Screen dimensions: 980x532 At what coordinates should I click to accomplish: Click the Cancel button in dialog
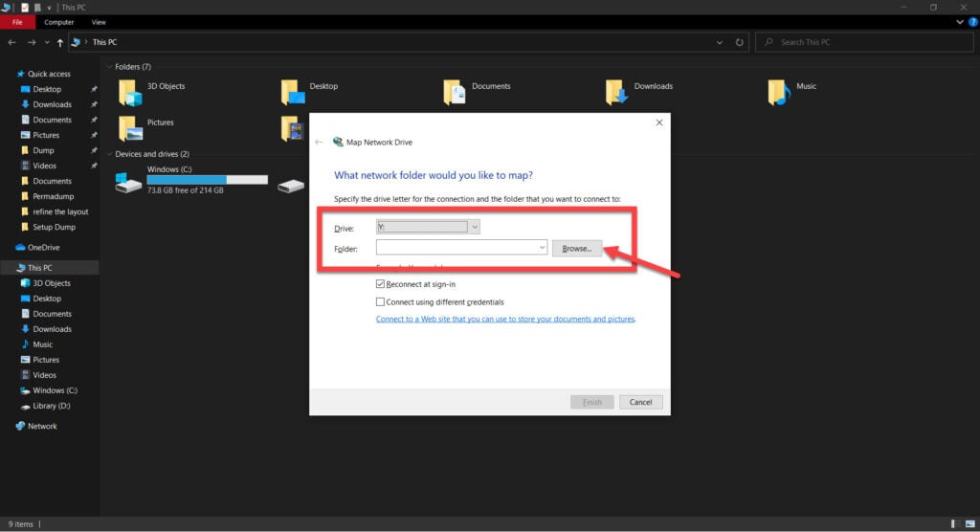[640, 402]
